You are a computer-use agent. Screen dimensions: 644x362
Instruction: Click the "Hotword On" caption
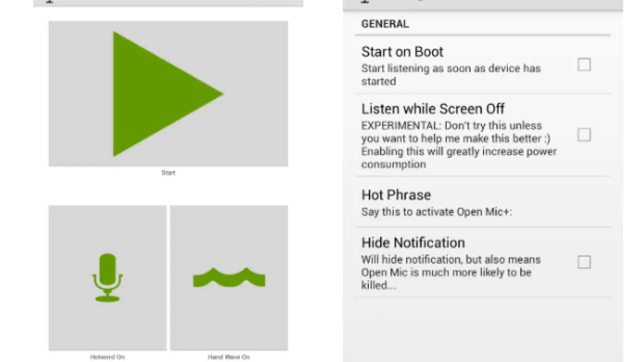click(x=107, y=357)
